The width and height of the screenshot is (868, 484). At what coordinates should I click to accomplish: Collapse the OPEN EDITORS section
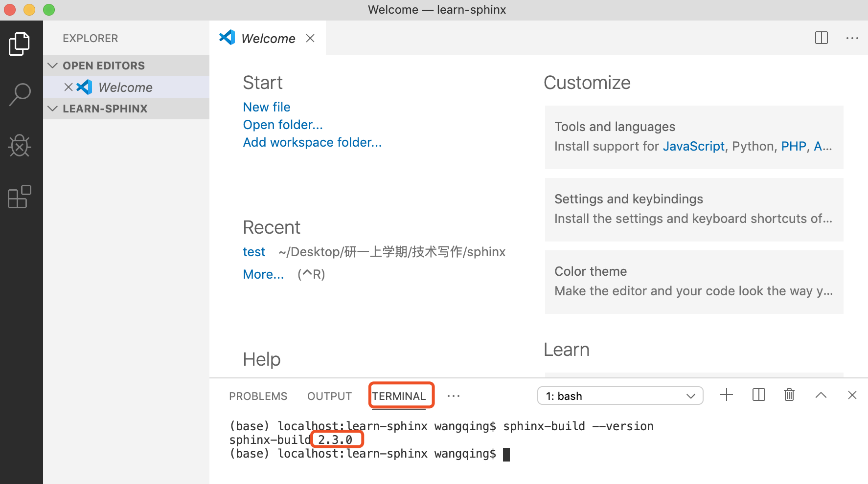(53, 66)
